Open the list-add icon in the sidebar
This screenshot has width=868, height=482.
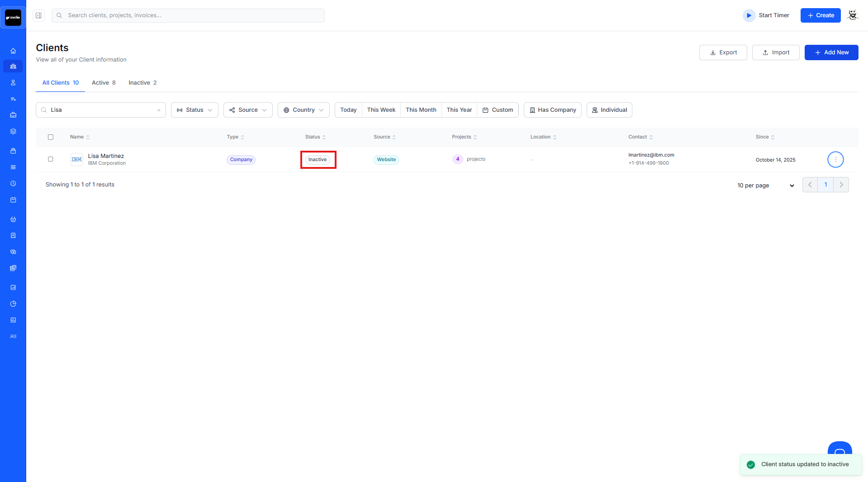coord(13,99)
